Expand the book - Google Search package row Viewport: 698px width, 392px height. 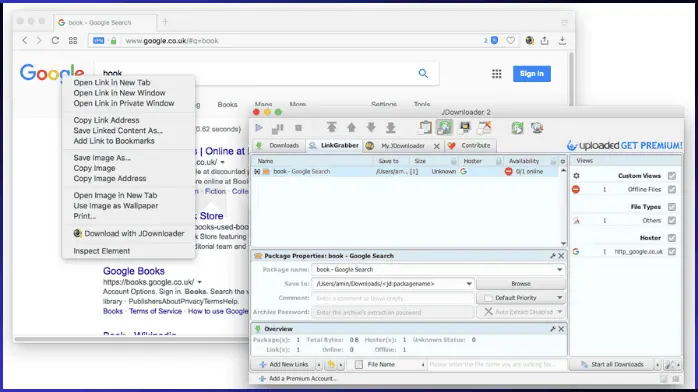pos(257,172)
